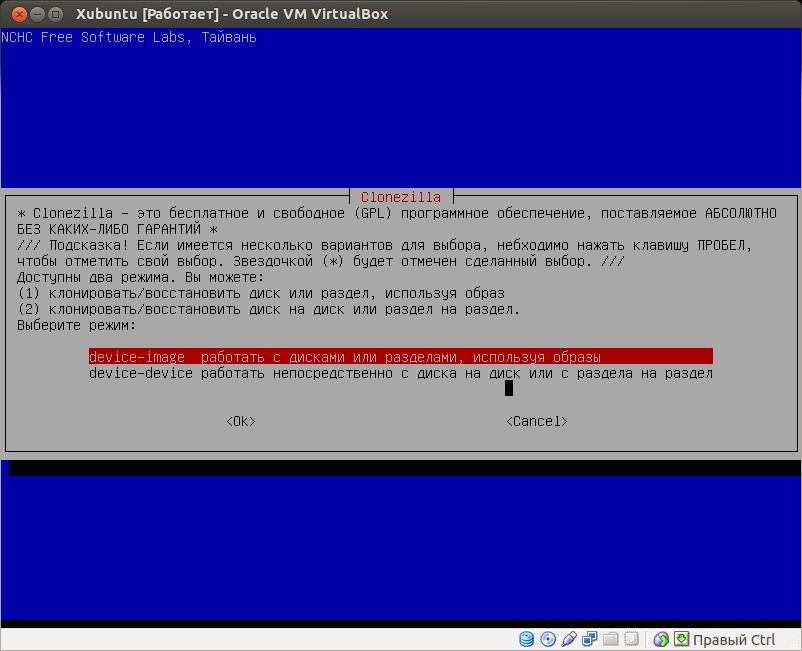This screenshot has height=651, width=802.
Task: Click the USB devices status icon
Action: coord(569,639)
